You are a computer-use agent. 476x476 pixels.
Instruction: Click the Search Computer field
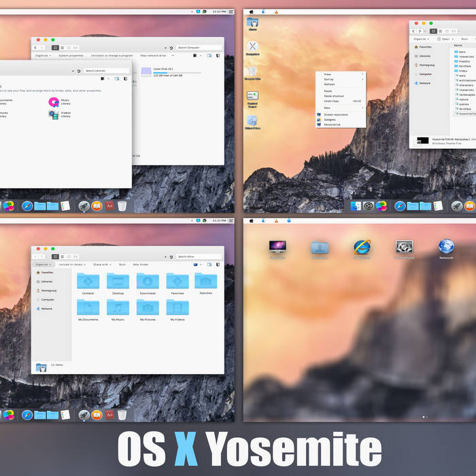(x=199, y=48)
